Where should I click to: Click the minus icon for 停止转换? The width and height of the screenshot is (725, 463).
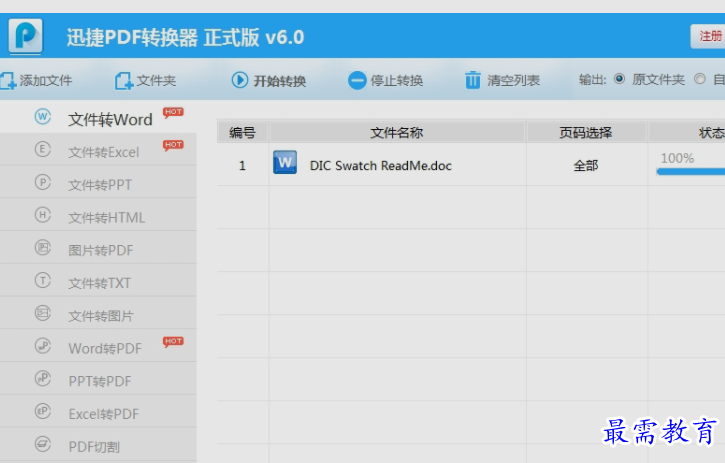click(x=357, y=80)
